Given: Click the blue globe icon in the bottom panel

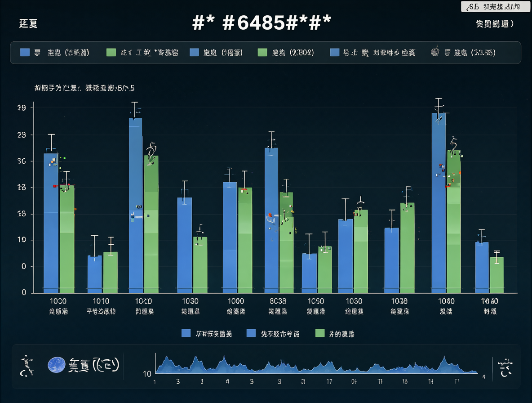Looking at the screenshot, I should [56, 365].
